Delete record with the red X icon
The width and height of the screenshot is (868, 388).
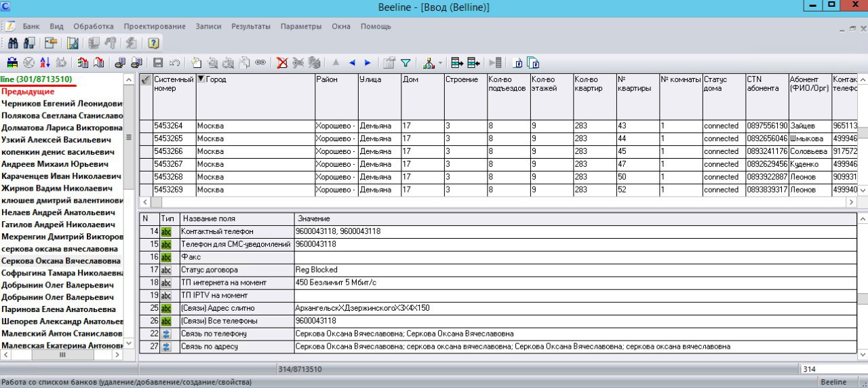click(282, 62)
